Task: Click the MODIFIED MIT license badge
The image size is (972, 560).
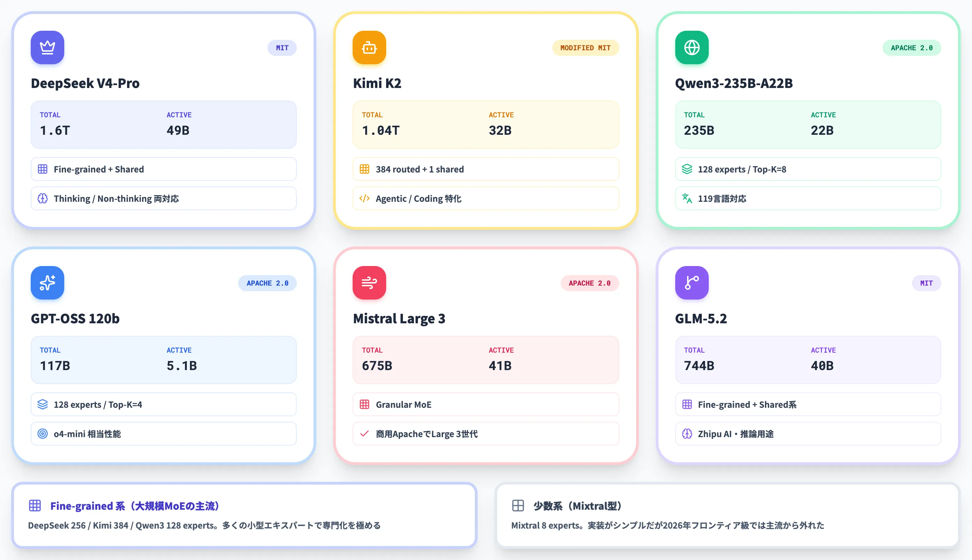Action: click(x=586, y=48)
